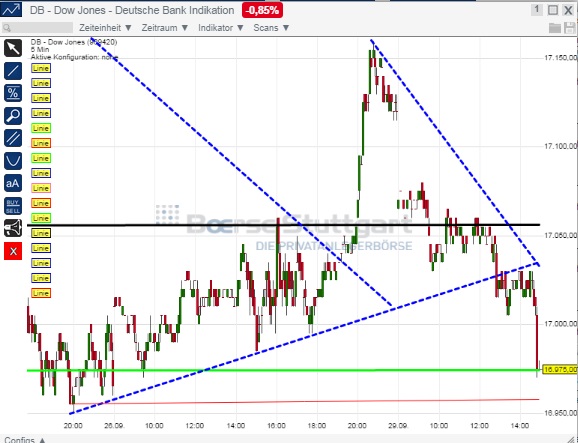
Task: Click the Aktive Konfiguration: none text
Action: click(74, 57)
